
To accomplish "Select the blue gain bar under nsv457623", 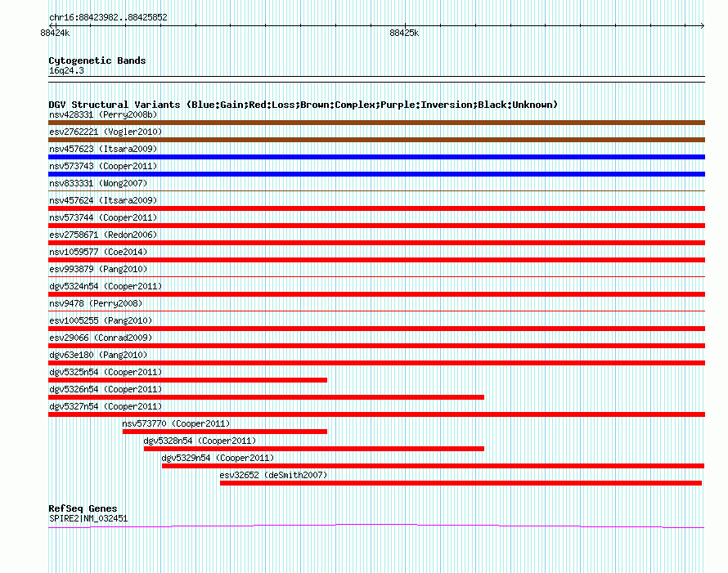I will coord(376,157).
